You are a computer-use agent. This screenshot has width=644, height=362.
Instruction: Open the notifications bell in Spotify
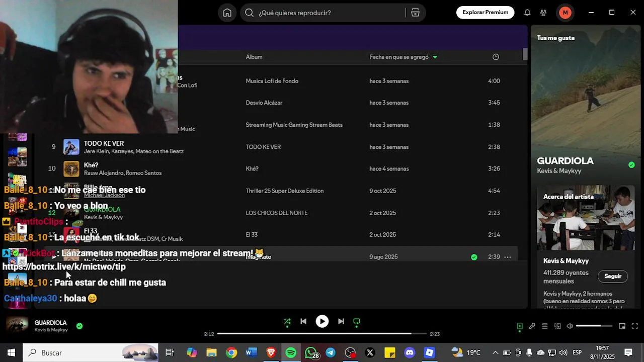(527, 13)
